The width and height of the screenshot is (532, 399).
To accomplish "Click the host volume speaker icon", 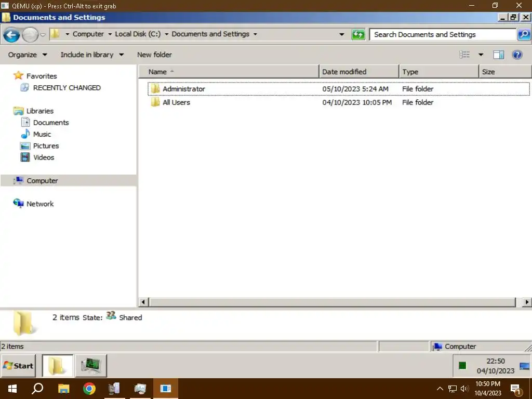I will [x=464, y=389].
